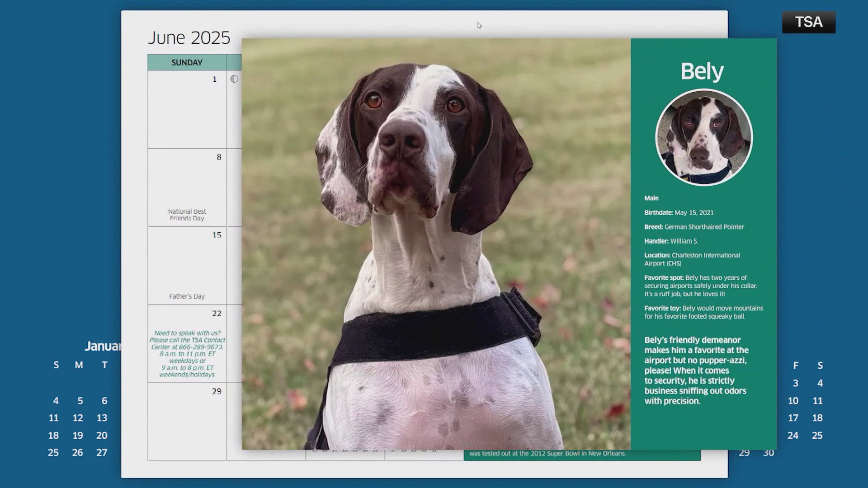Click date 22 in the June calendar
Image resolution: width=868 pixels, height=488 pixels.
(x=217, y=312)
